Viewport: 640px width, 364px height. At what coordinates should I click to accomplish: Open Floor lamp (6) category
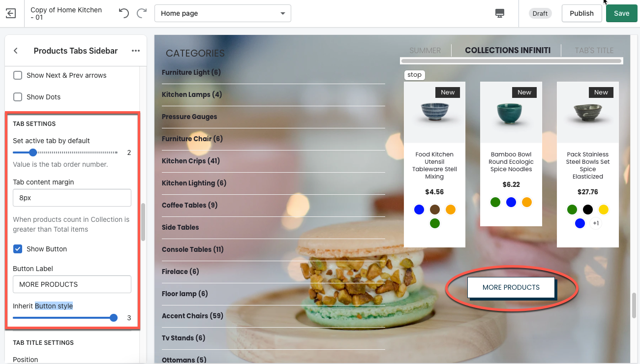(185, 294)
